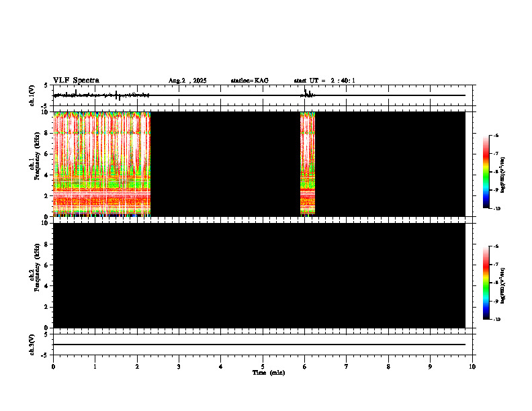Click the time axis tick label "5"

[263, 367]
